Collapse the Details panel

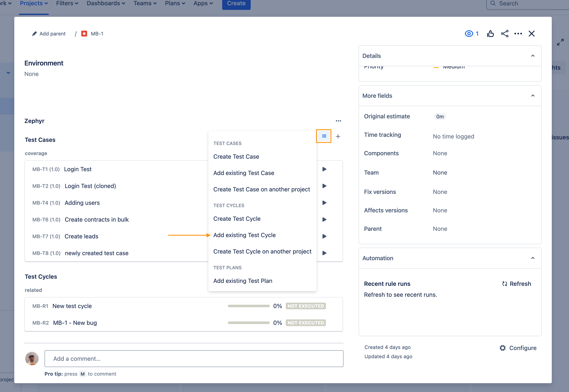[x=533, y=56]
